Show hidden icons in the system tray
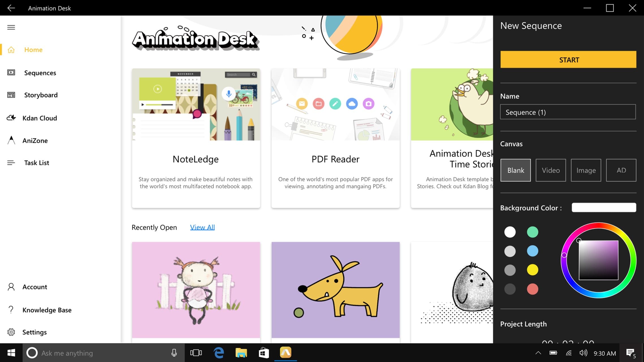 coord(538,353)
